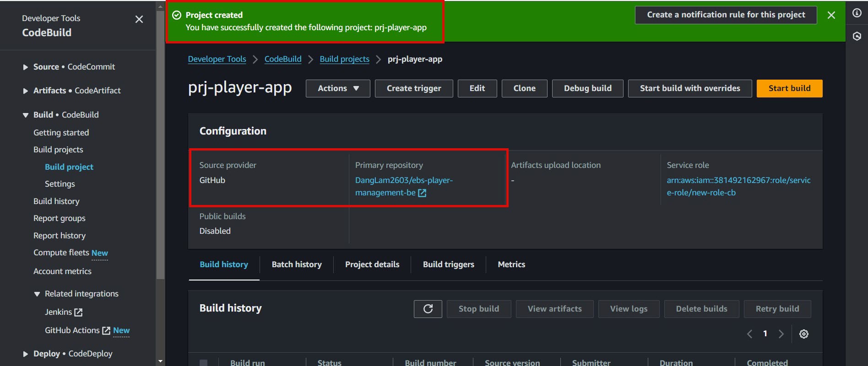Viewport: 868px width, 366px height.
Task: Open Build history table settings gear
Action: point(803,334)
